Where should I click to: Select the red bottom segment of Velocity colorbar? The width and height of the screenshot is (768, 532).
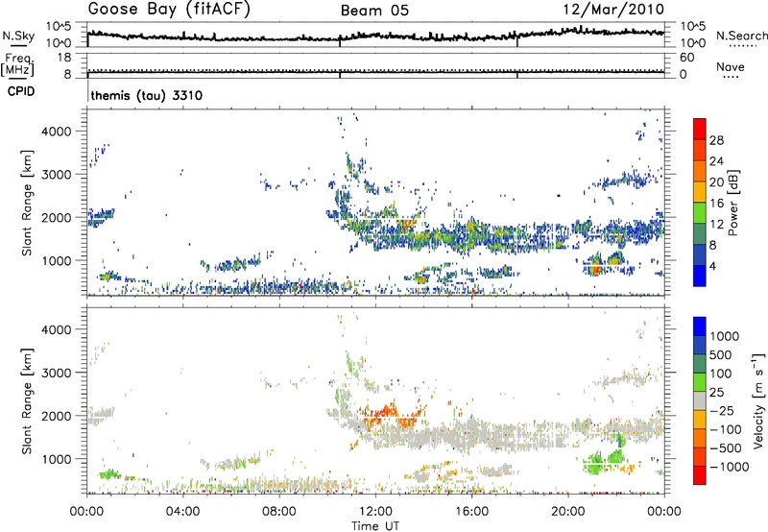click(x=700, y=475)
